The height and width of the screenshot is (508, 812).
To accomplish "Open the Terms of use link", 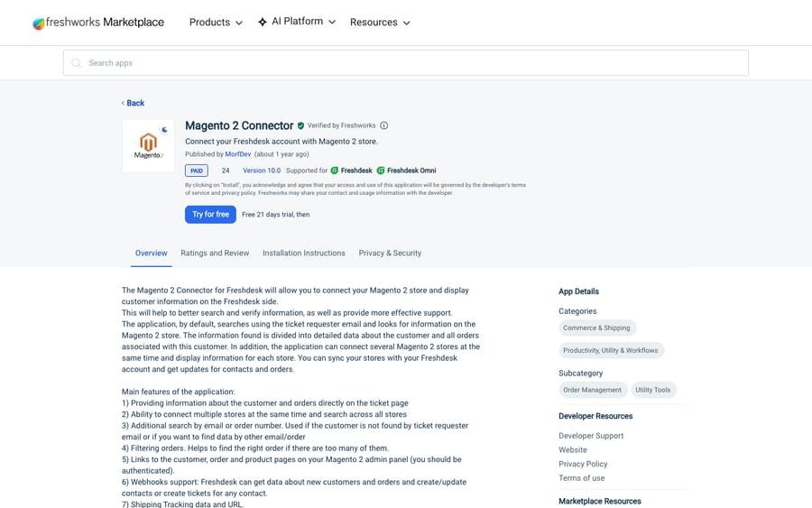I will click(x=582, y=478).
